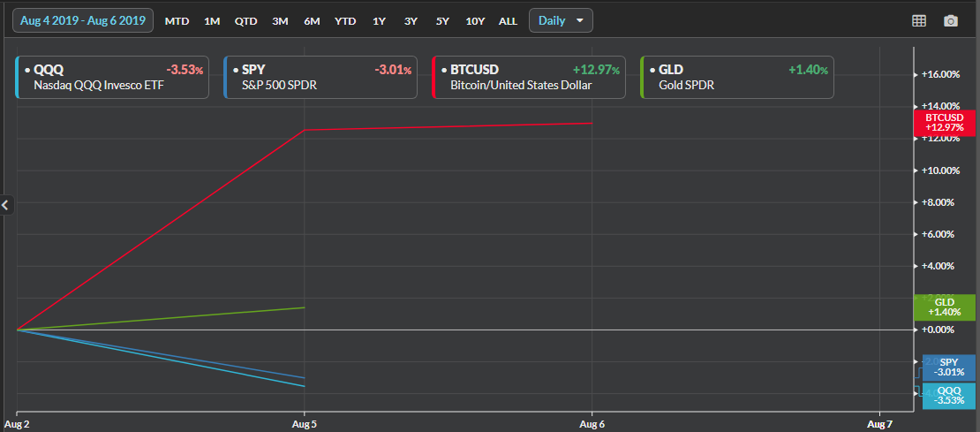The image size is (980, 432).
Task: Click the Aug 5 marker on time axis
Action: (x=305, y=424)
